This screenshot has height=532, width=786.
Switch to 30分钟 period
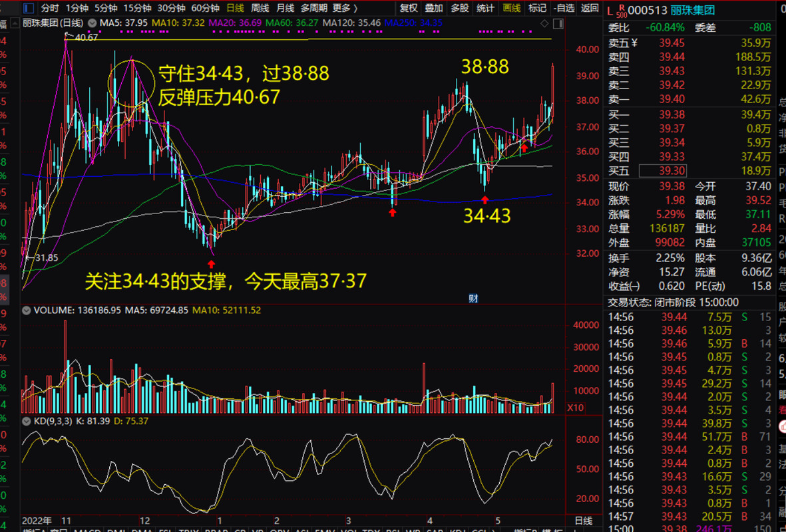tap(171, 8)
